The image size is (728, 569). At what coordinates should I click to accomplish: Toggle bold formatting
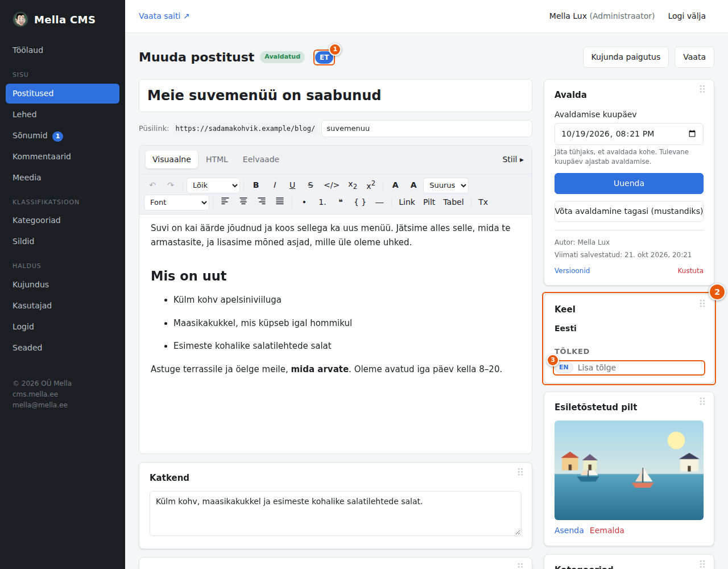[256, 185]
